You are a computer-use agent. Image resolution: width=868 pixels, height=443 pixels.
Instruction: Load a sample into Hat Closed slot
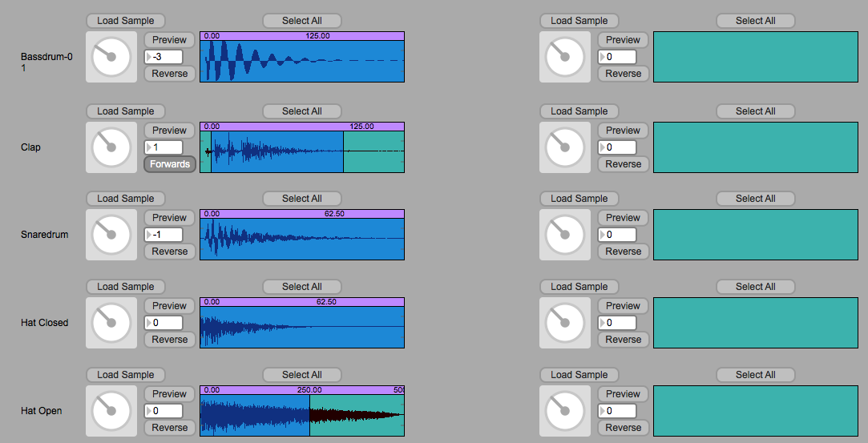[x=126, y=287]
